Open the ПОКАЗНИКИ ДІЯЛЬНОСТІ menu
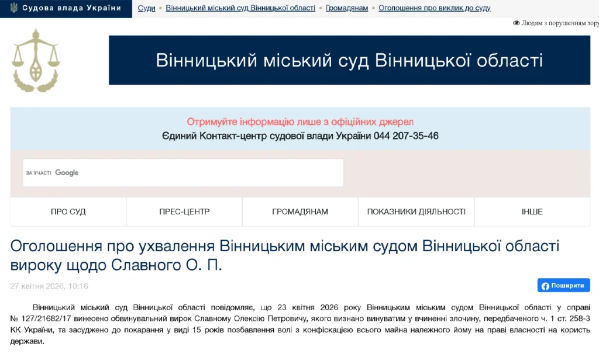 point(416,212)
